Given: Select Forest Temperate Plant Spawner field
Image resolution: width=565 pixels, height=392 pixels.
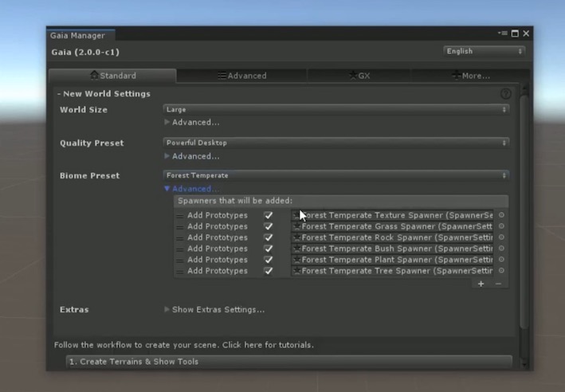Looking at the screenshot, I should [x=392, y=260].
